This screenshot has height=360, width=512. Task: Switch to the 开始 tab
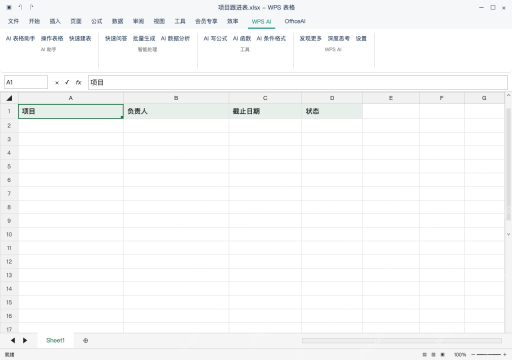coord(34,21)
